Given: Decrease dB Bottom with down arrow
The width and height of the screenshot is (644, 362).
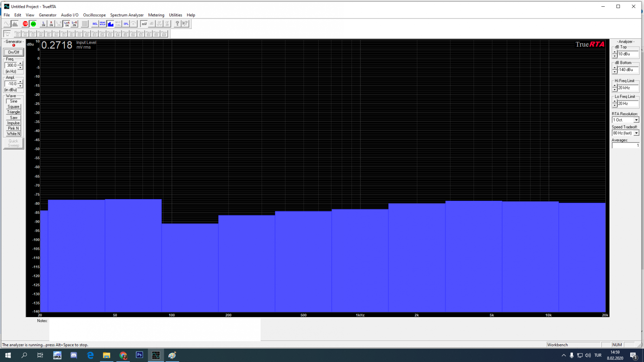Looking at the screenshot, I should (615, 72).
